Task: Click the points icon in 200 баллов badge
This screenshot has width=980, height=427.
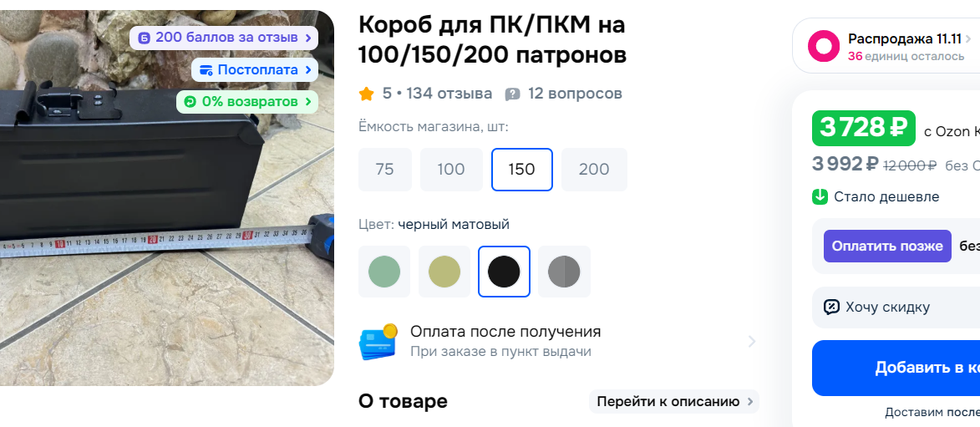Action: 145,38
